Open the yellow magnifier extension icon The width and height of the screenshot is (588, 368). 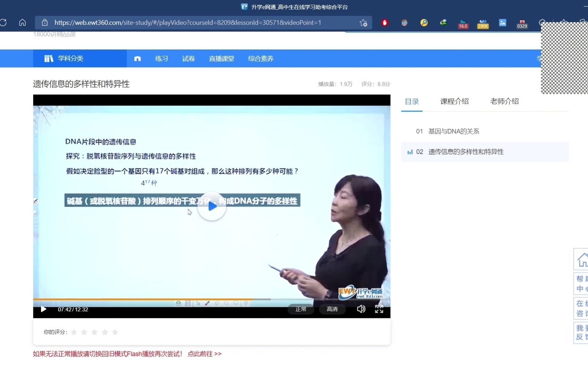coord(424,23)
